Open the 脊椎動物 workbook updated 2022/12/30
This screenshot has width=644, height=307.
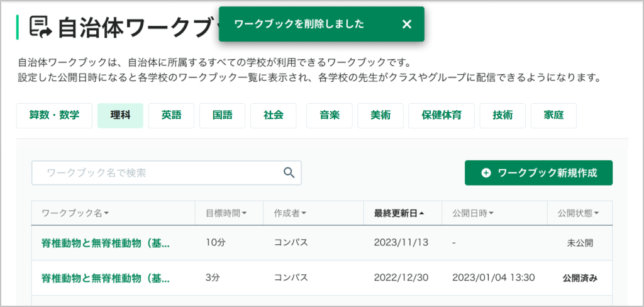[x=106, y=278]
